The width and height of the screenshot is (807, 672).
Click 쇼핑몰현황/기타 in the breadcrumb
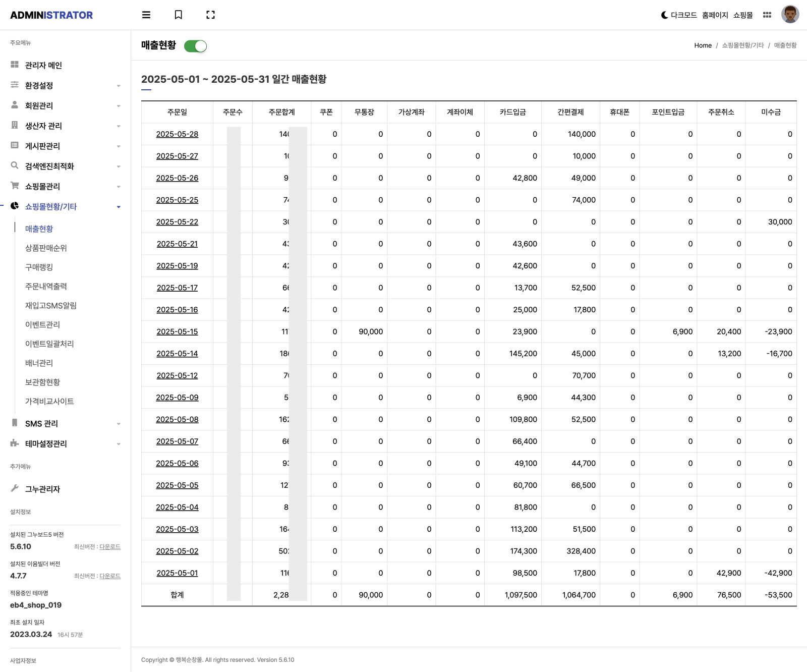coord(742,45)
